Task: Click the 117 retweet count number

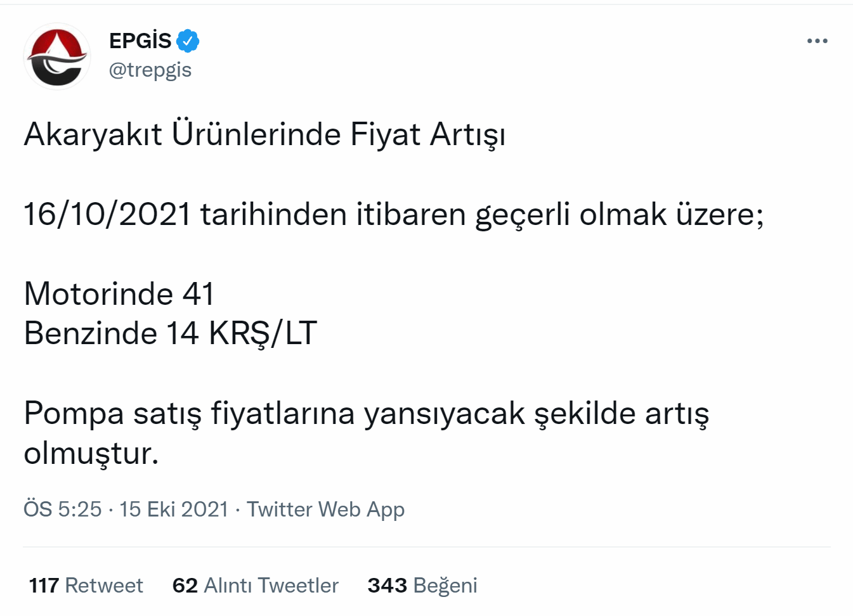Action: pos(44,585)
